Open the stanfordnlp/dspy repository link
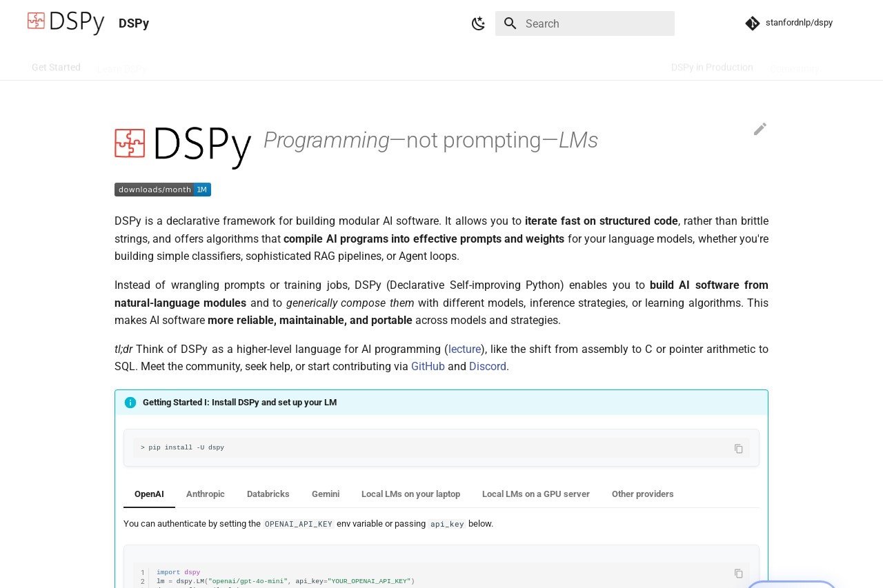The height and width of the screenshot is (588, 883). (789, 23)
